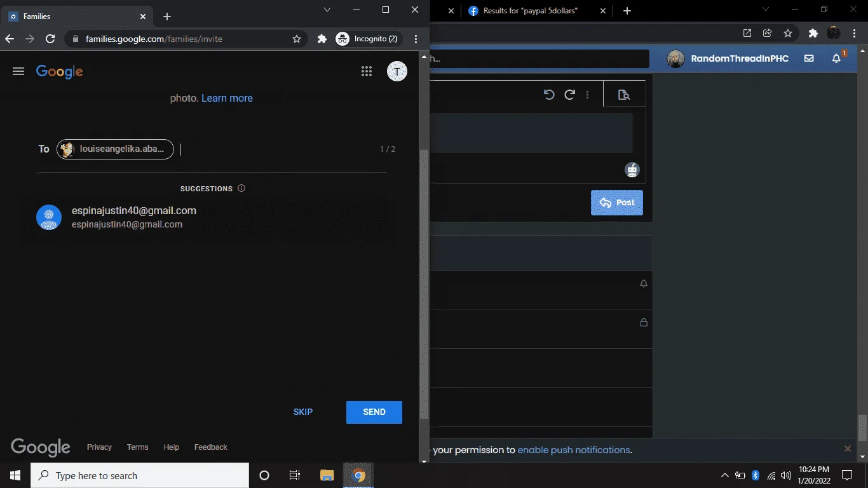
Task: Open tab search chevron in background window
Action: [x=766, y=10]
